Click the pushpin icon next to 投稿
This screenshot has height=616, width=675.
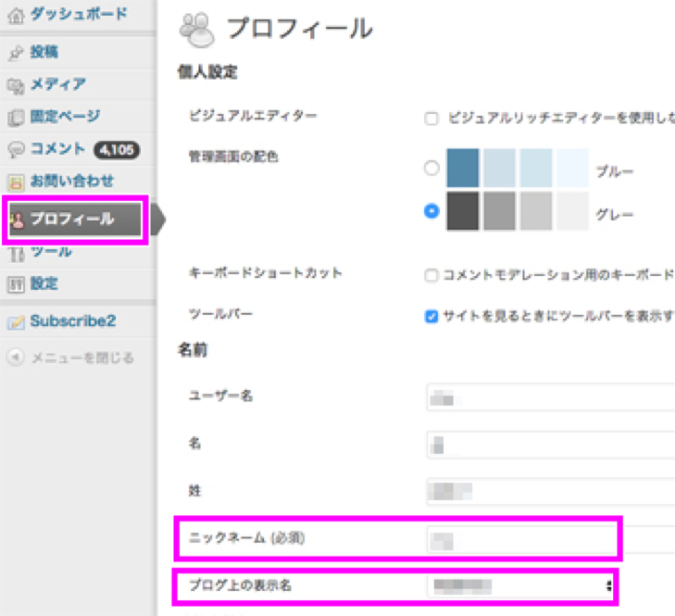pyautogui.click(x=15, y=53)
